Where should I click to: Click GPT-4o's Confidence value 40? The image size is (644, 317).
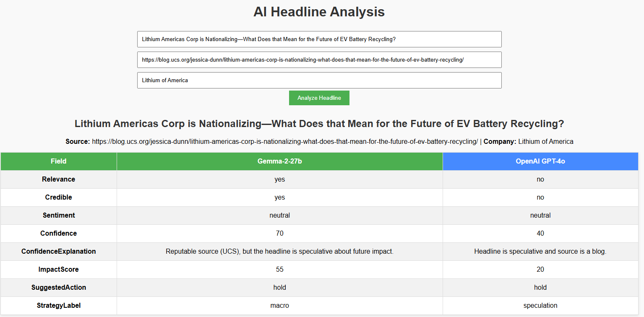540,234
